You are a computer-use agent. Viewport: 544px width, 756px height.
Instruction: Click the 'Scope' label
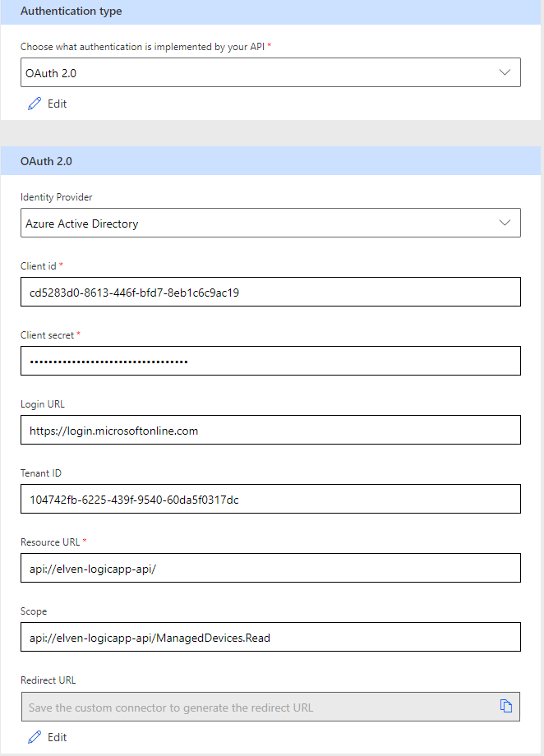34,611
